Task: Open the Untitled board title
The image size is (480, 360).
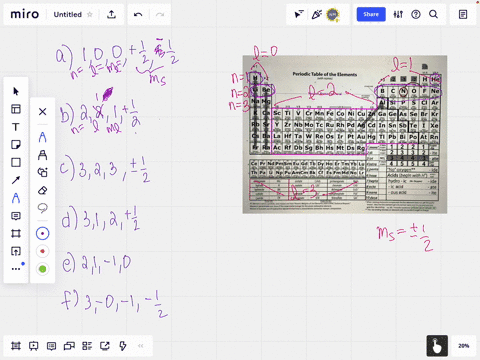Action: click(x=68, y=15)
